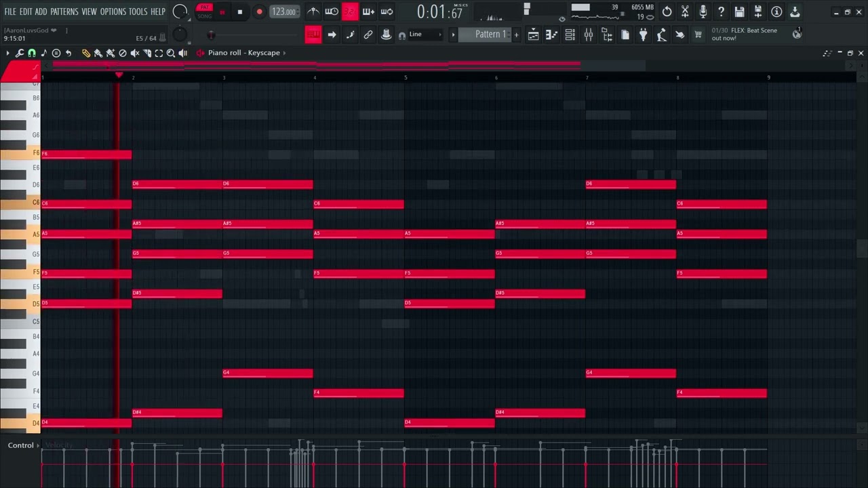
Task: Click the undo arrow in piano roll toolbar
Action: (68, 53)
